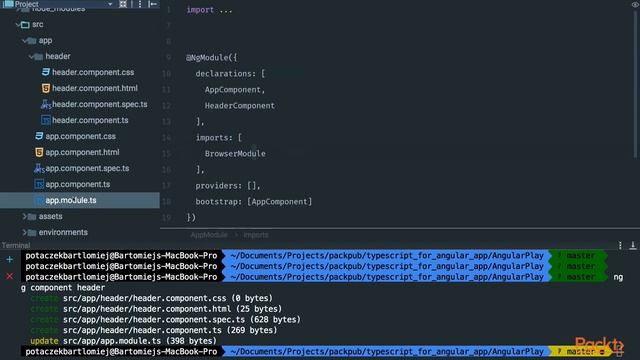Open app.component.css file
The image size is (640, 360).
coord(80,136)
